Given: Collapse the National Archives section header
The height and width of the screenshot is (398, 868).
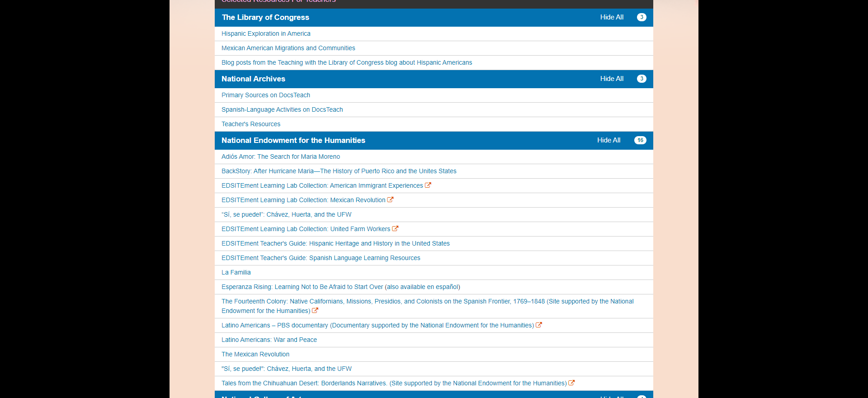Looking at the screenshot, I should point(253,79).
